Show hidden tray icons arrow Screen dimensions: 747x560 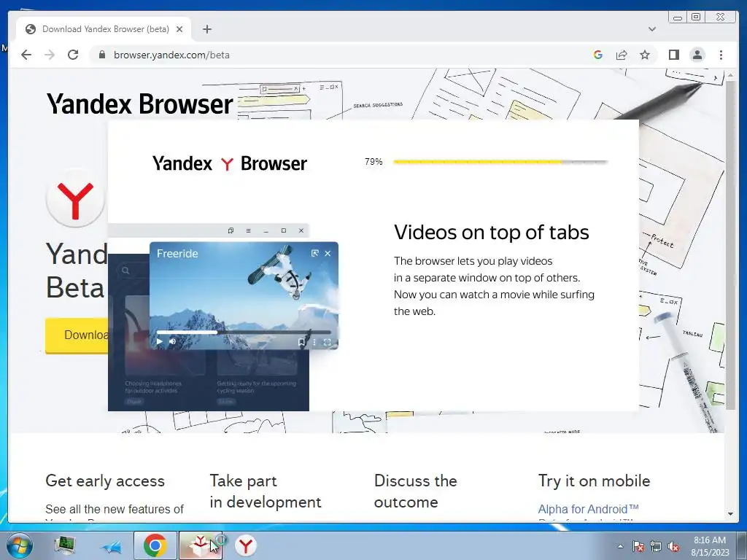pyautogui.click(x=620, y=546)
